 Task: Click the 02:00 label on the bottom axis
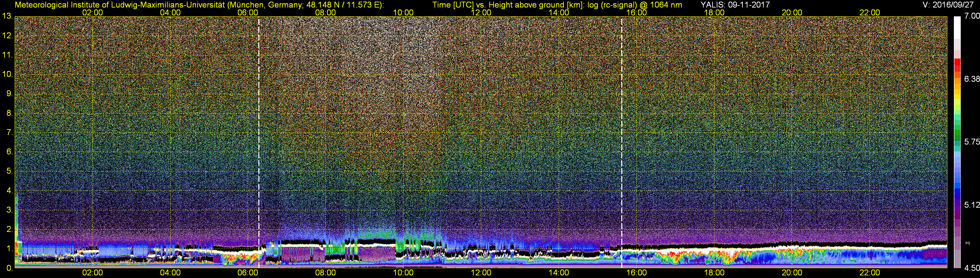tap(92, 273)
